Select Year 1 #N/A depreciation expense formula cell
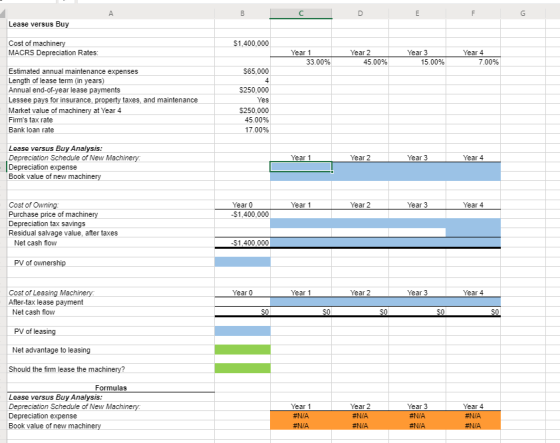 301,416
